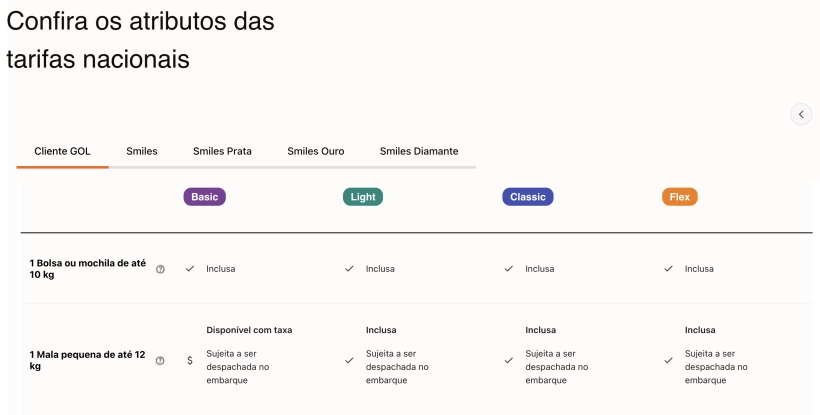
Task: Click the Flex checkmark for bolsa ou mochila
Action: coord(668,269)
